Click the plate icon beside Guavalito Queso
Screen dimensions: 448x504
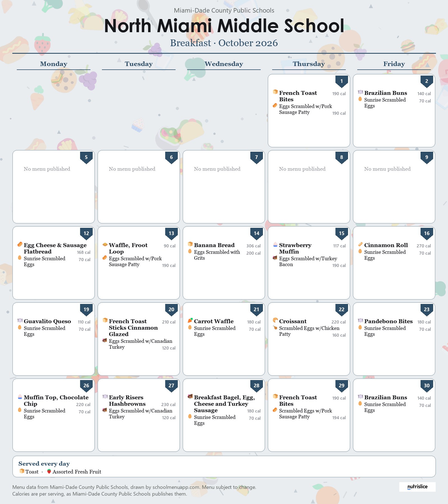[20, 320]
